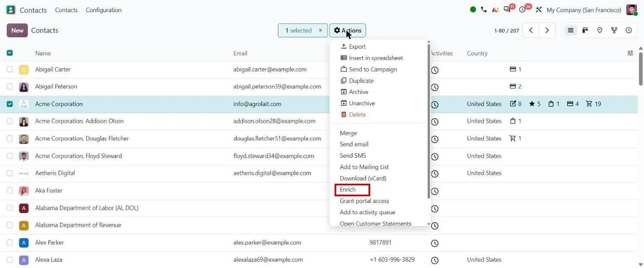
Task: Click the green online status indicator
Action: pyautogui.click(x=473, y=10)
